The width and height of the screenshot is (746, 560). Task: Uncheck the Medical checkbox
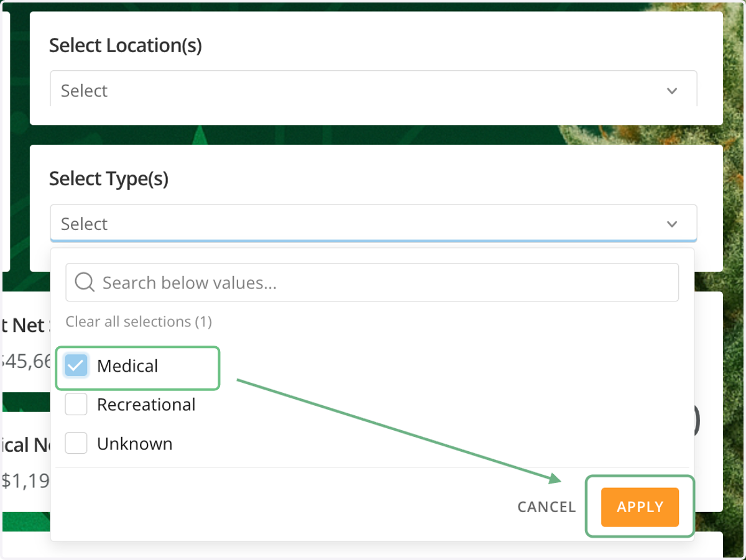(x=76, y=366)
